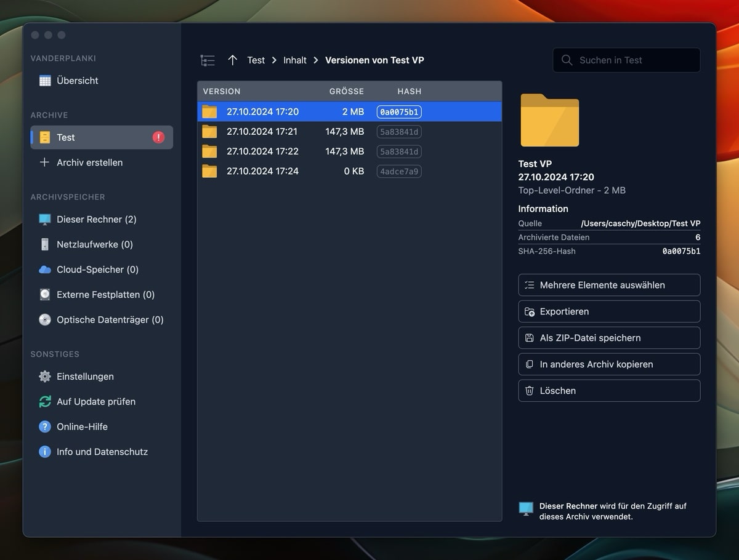
Task: Open Inhalt in the breadcrumb path
Action: [x=294, y=60]
